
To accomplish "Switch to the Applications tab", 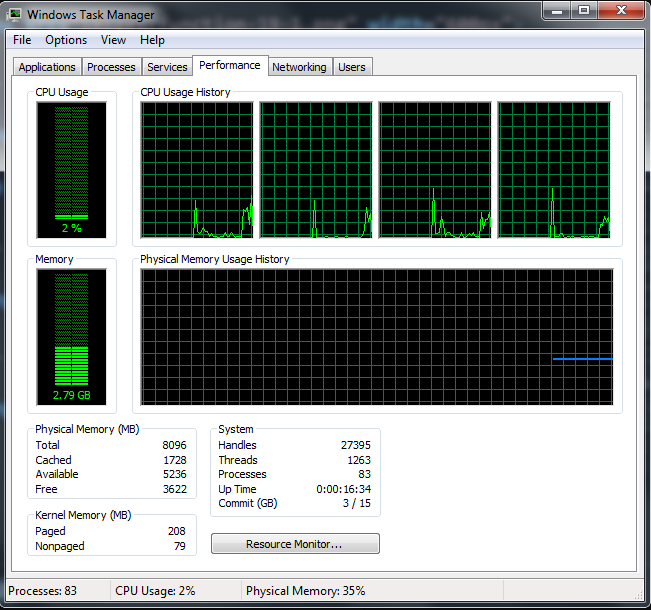I will pos(47,67).
